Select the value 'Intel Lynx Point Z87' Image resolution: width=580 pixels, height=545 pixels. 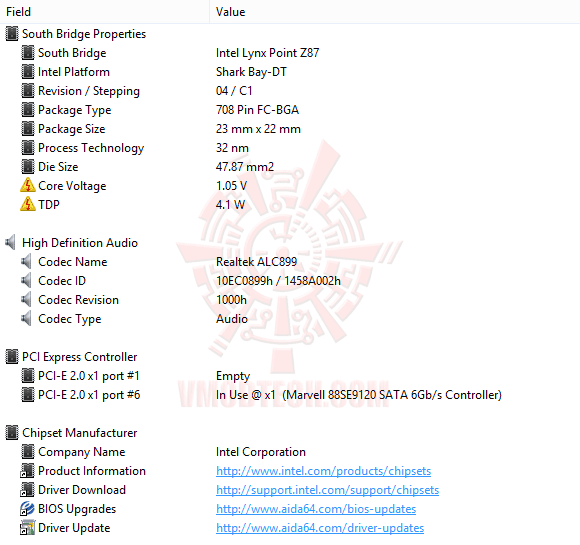coord(267,53)
